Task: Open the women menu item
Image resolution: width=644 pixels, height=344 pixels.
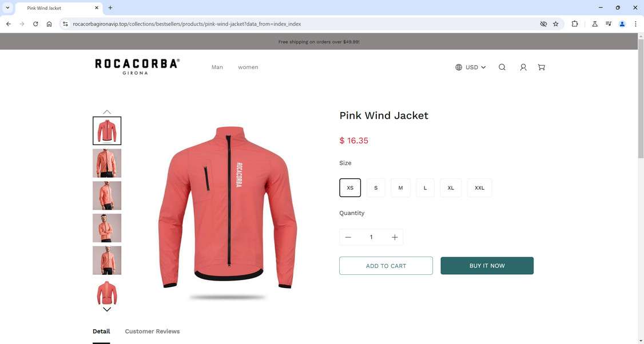Action: 248,67
